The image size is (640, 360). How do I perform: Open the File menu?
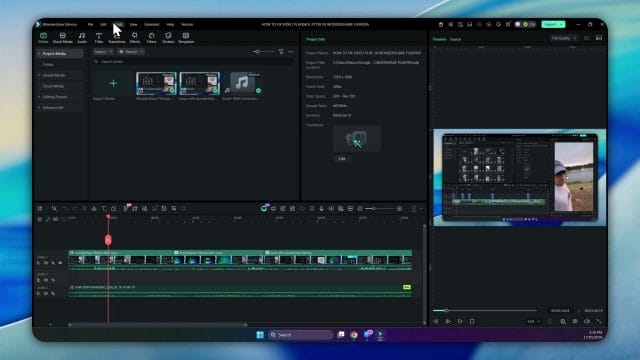pyautogui.click(x=90, y=24)
